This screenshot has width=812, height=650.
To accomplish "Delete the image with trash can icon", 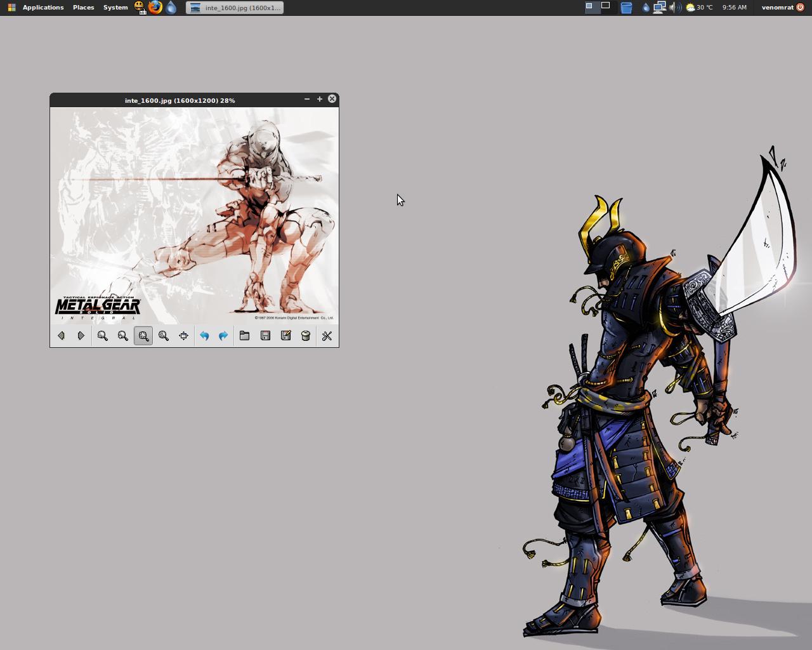I will click(306, 336).
